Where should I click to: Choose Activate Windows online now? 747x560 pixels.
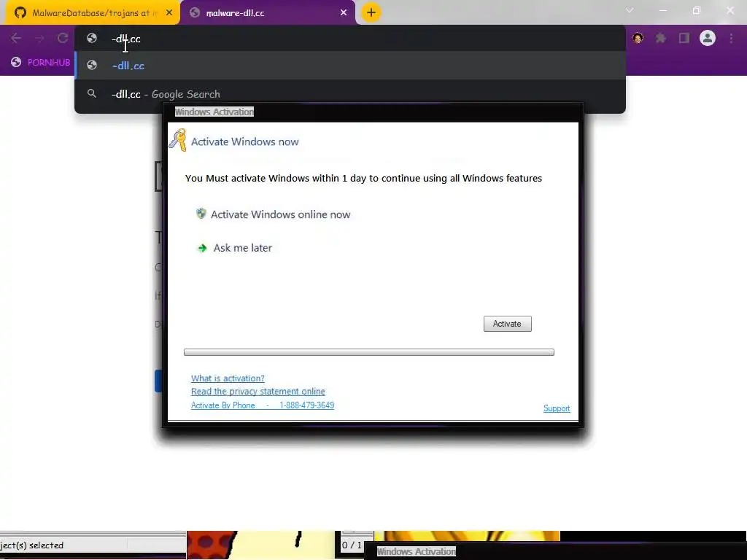[x=281, y=214]
